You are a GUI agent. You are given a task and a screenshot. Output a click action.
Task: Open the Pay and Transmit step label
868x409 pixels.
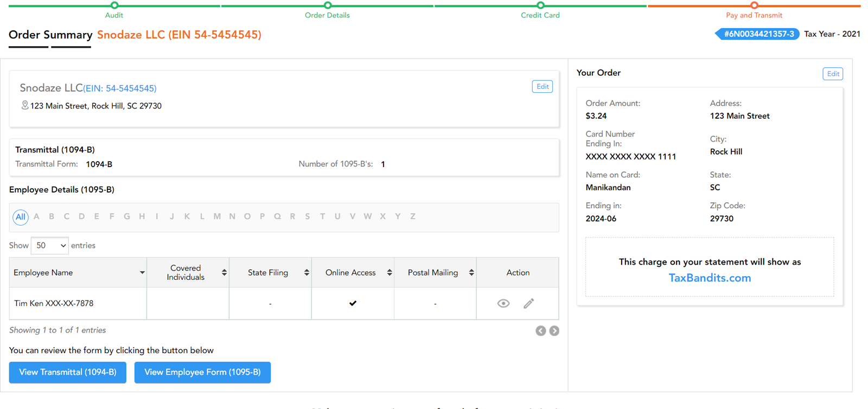pyautogui.click(x=754, y=15)
